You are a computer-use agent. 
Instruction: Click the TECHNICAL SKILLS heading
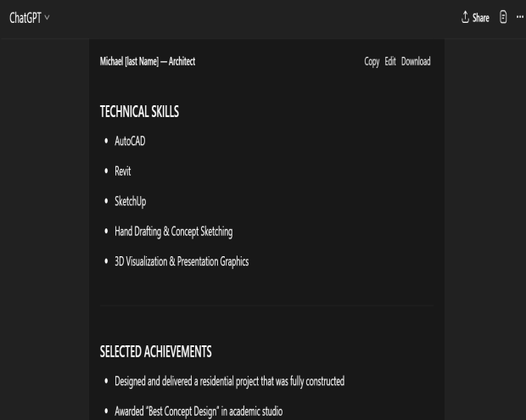pyautogui.click(x=139, y=111)
